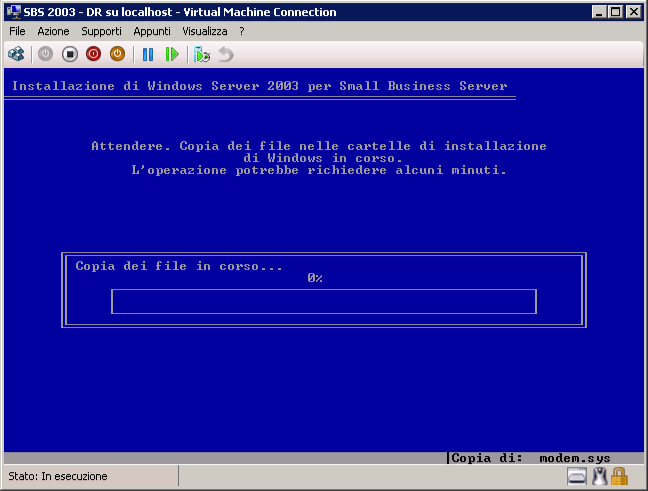Take a snapshot of the VM
648x491 pixels.
202,54
